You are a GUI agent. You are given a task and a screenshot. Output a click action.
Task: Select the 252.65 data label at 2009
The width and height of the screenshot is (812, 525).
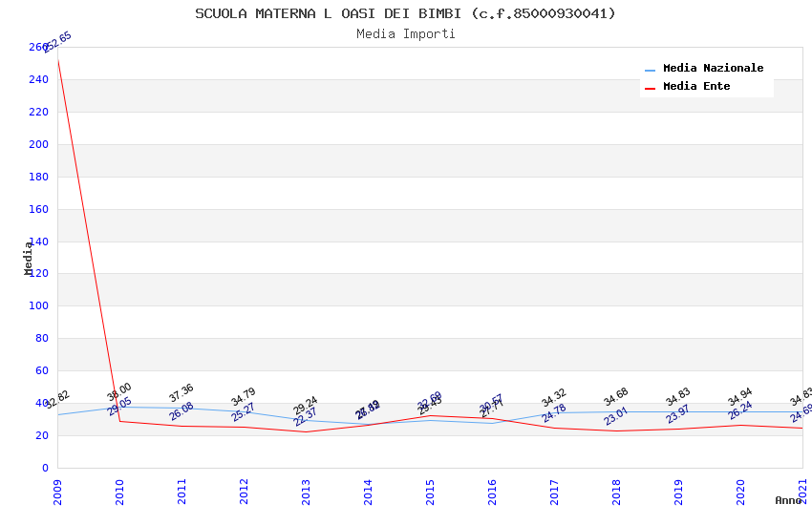[57, 42]
